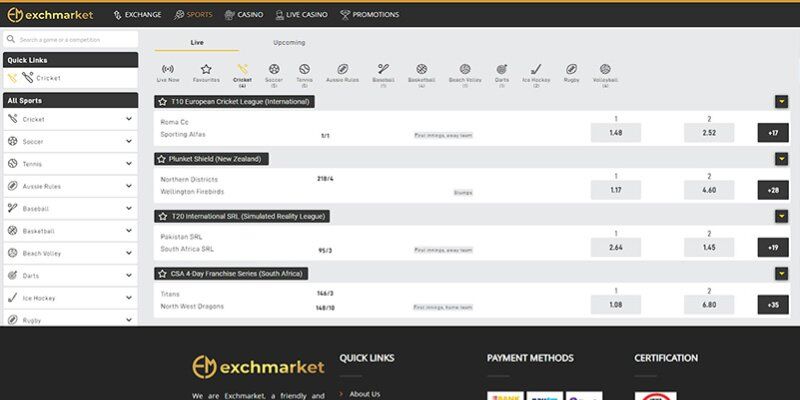Viewport: 800px width, 400px height.
Task: Open the About Us footer link
Action: [x=364, y=394]
